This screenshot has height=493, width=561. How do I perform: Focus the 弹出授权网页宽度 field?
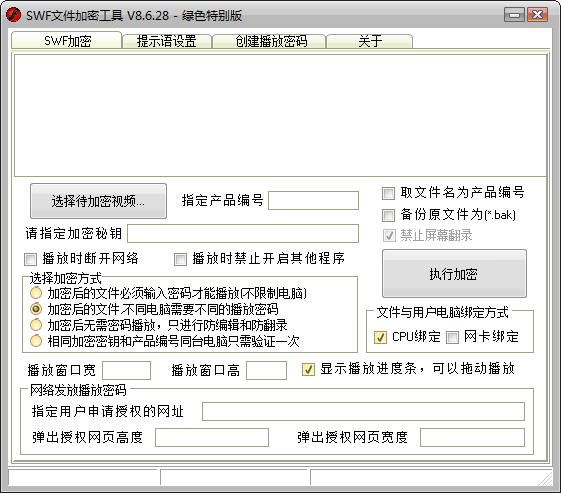(472, 438)
